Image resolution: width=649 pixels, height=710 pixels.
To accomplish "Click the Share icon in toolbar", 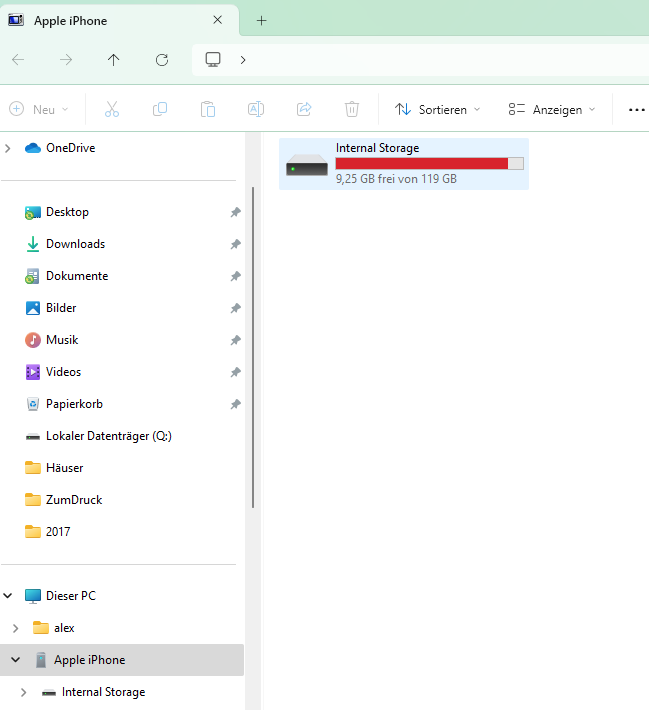I will 304,109.
